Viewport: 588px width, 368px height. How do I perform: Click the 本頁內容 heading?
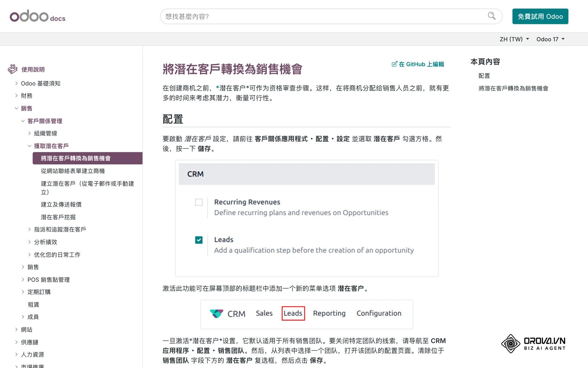pyautogui.click(x=485, y=62)
